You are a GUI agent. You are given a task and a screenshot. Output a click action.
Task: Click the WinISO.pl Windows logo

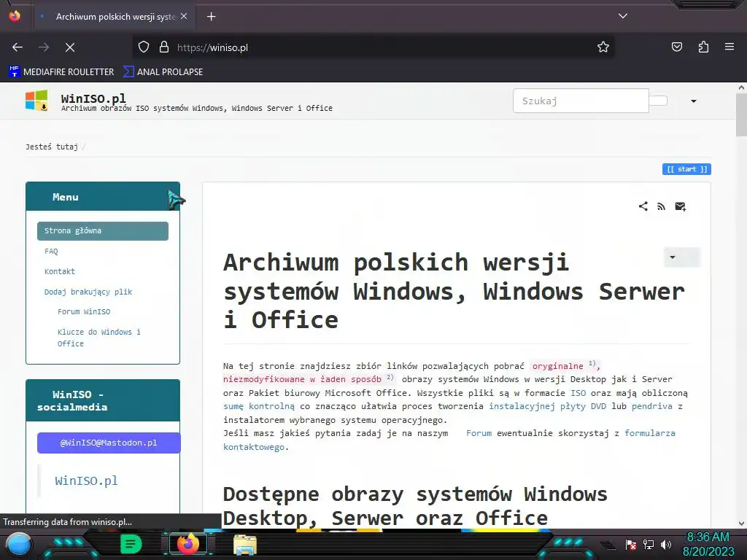tap(36, 101)
